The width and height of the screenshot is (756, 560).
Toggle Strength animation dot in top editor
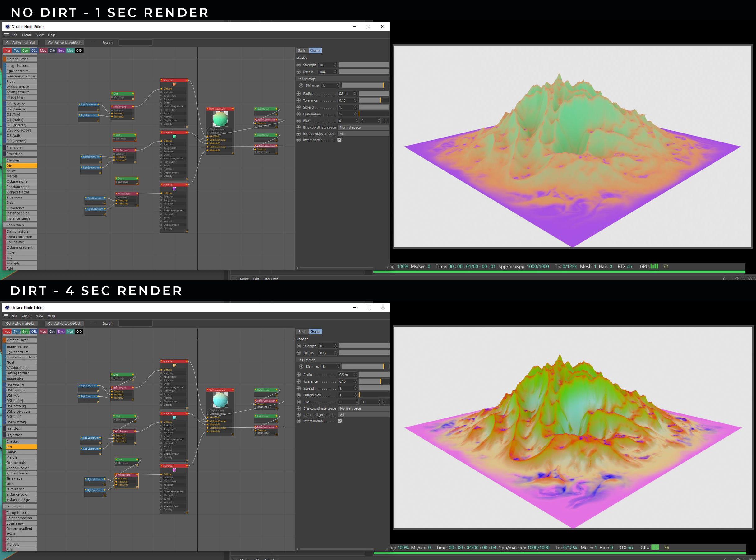298,65
